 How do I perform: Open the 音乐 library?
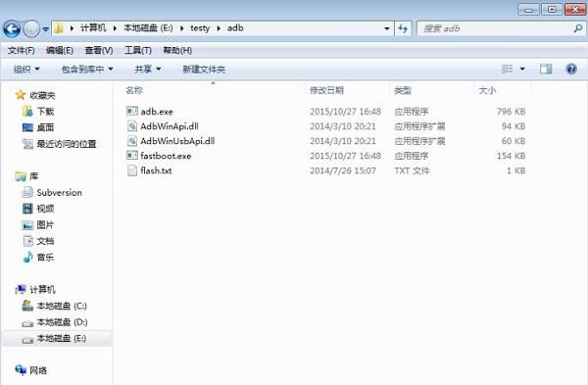tap(45, 258)
